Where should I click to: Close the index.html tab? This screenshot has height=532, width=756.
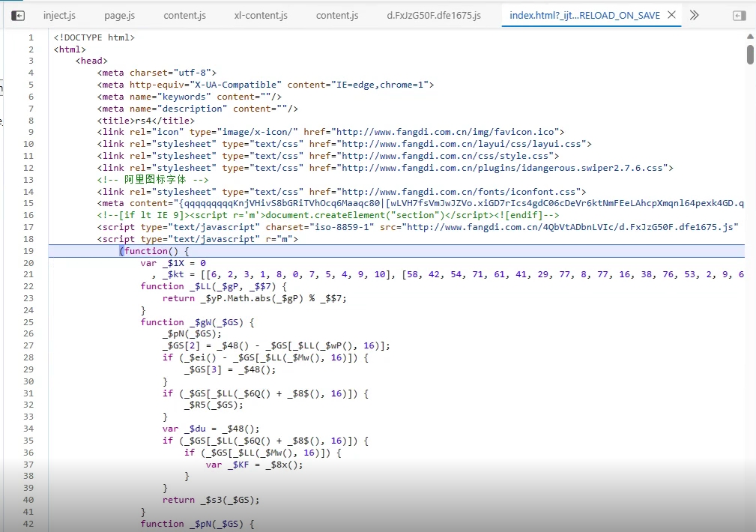pos(671,15)
